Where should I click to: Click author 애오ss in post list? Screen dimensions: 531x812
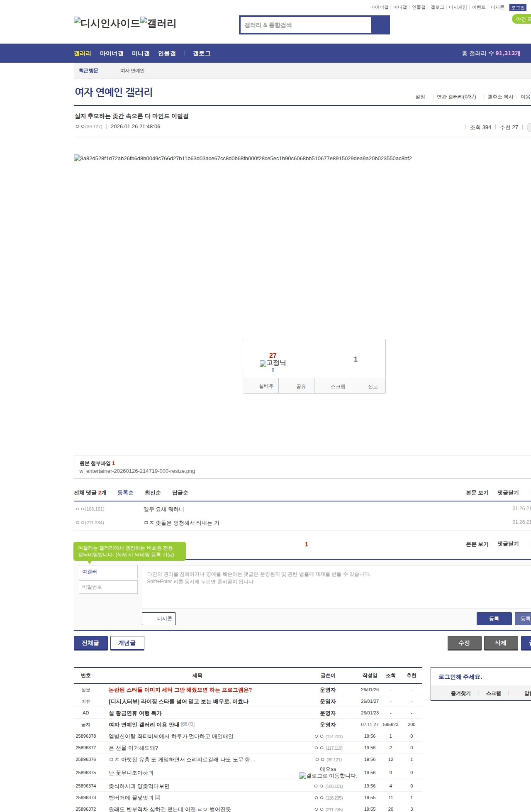(328, 769)
